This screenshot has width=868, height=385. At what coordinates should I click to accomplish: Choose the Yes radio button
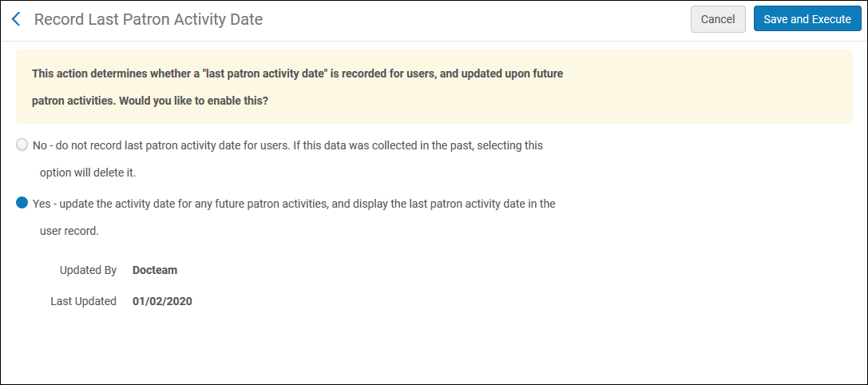(x=22, y=203)
